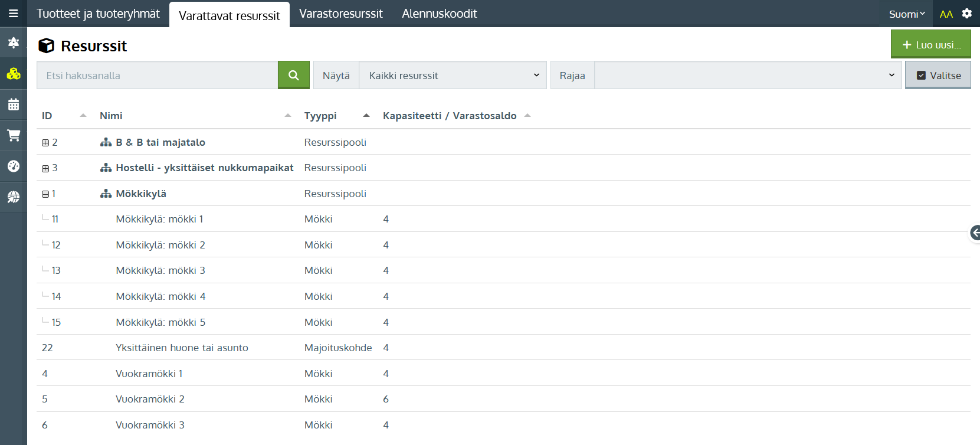Expand the B & B tai majatalo row

(x=45, y=143)
